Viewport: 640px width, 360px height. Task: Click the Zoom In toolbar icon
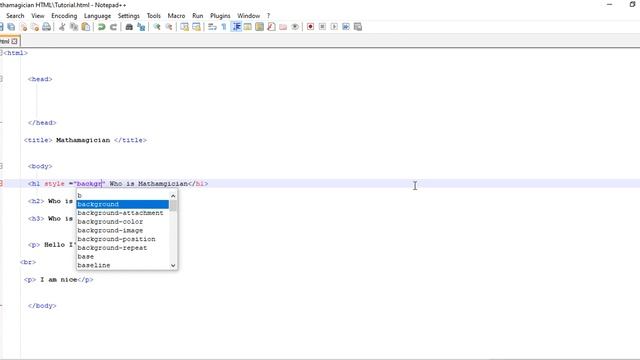pos(157,27)
